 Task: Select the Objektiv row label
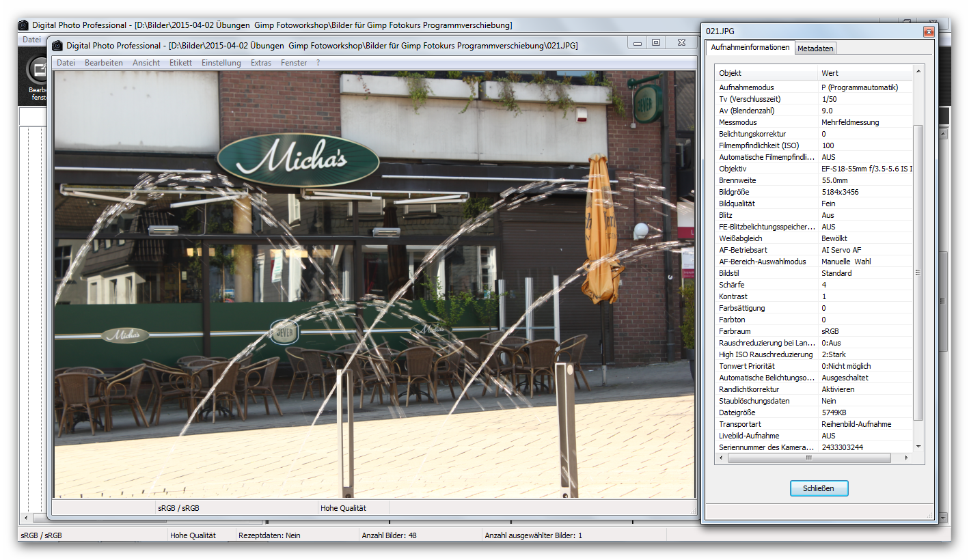733,169
